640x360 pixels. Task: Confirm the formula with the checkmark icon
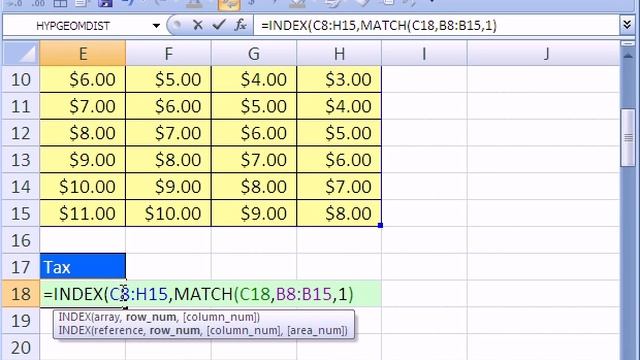click(x=219, y=25)
